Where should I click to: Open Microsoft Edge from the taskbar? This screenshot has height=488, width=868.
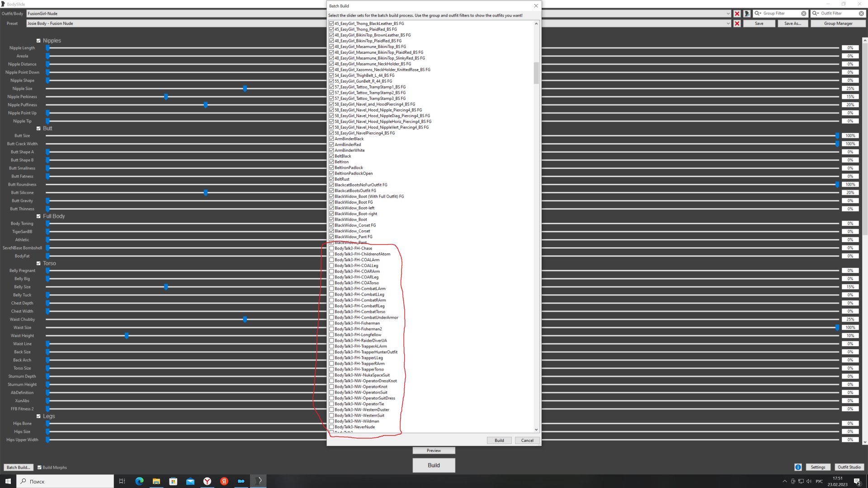(139, 481)
